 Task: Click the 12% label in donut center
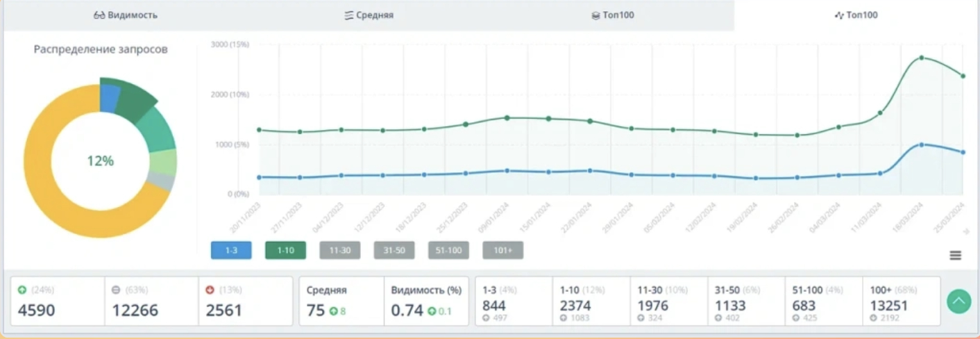tap(100, 161)
